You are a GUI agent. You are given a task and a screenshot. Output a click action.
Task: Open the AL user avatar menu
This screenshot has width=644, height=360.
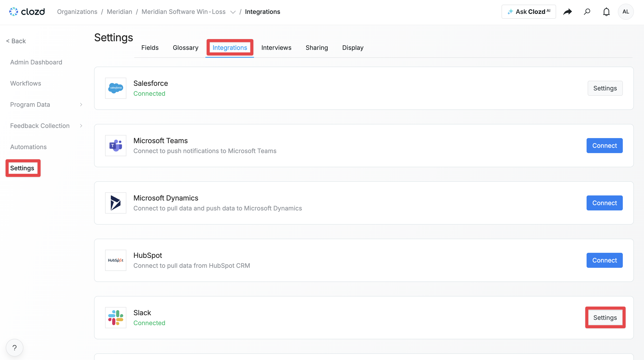click(625, 11)
